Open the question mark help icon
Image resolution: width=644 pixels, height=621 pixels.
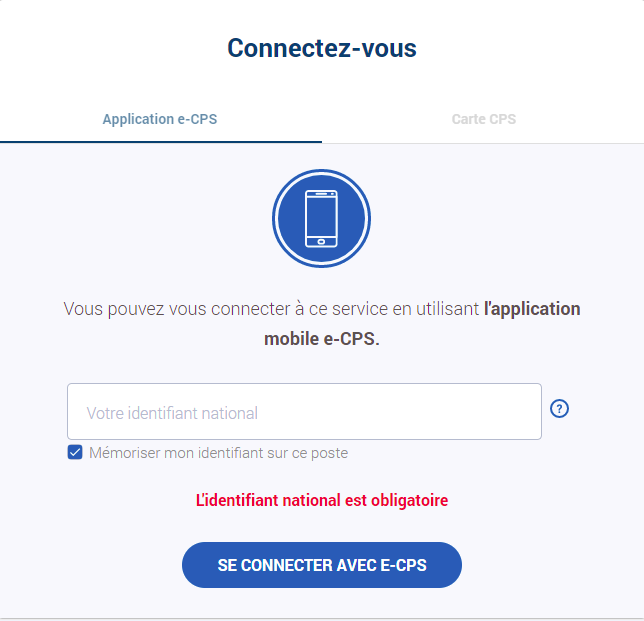click(559, 409)
